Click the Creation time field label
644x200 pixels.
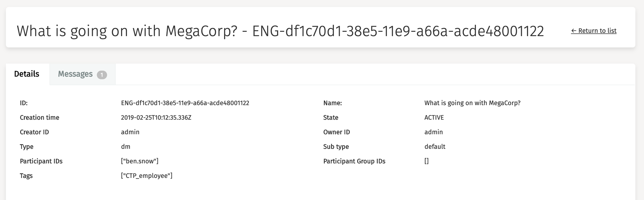[40, 118]
